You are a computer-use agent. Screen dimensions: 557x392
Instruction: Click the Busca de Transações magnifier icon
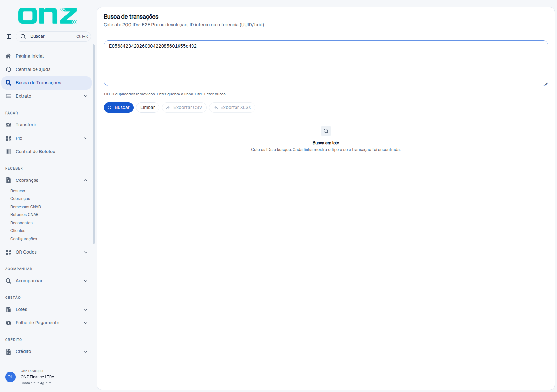coord(8,83)
